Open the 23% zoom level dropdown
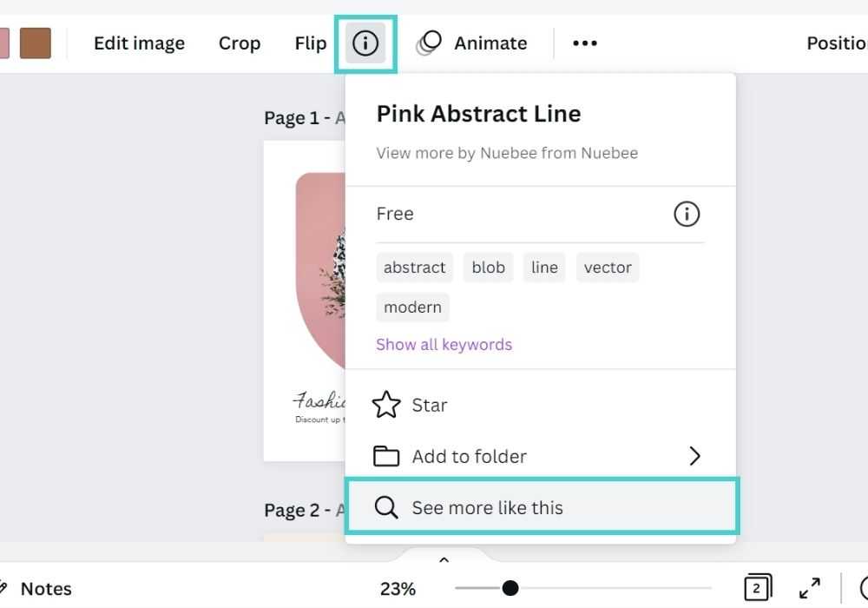Screen dimensions: 868x608 (x=398, y=589)
